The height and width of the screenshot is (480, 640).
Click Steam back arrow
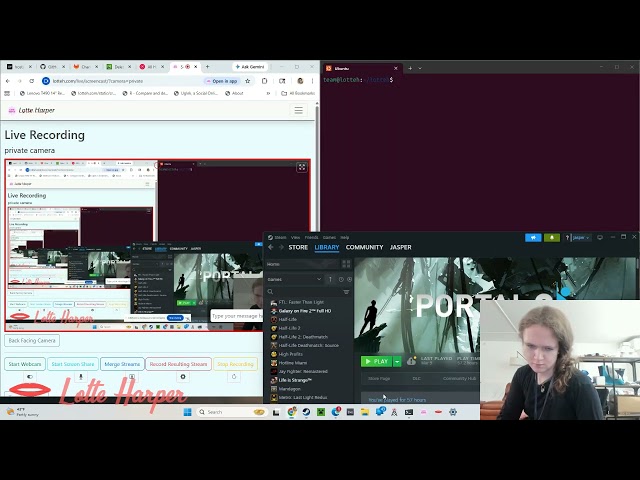(271, 247)
